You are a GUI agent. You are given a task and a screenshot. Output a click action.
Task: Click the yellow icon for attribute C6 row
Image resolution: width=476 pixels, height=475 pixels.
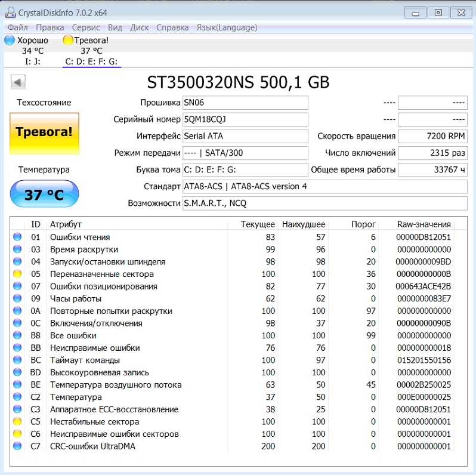tap(17, 434)
